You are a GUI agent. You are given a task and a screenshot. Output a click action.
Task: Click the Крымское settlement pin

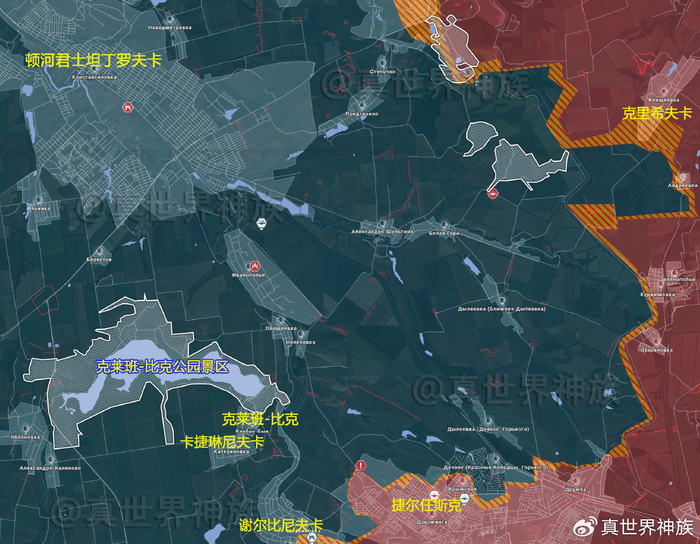coord(462,481)
